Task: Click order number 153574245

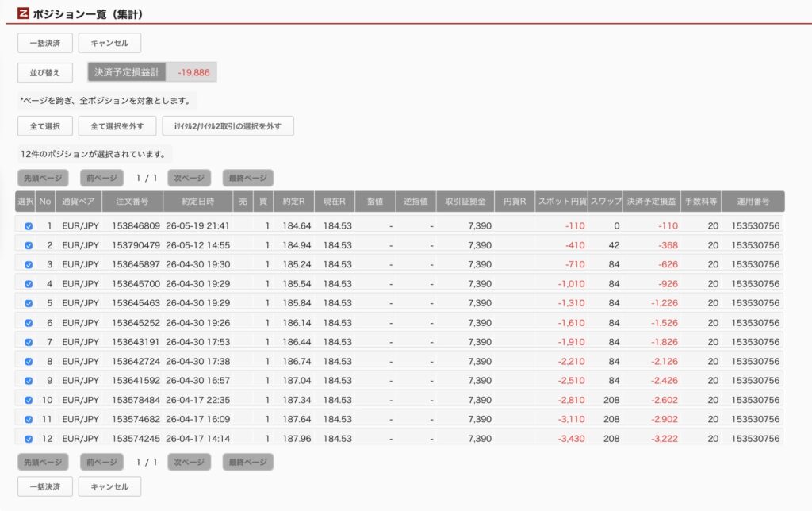Action: click(136, 439)
